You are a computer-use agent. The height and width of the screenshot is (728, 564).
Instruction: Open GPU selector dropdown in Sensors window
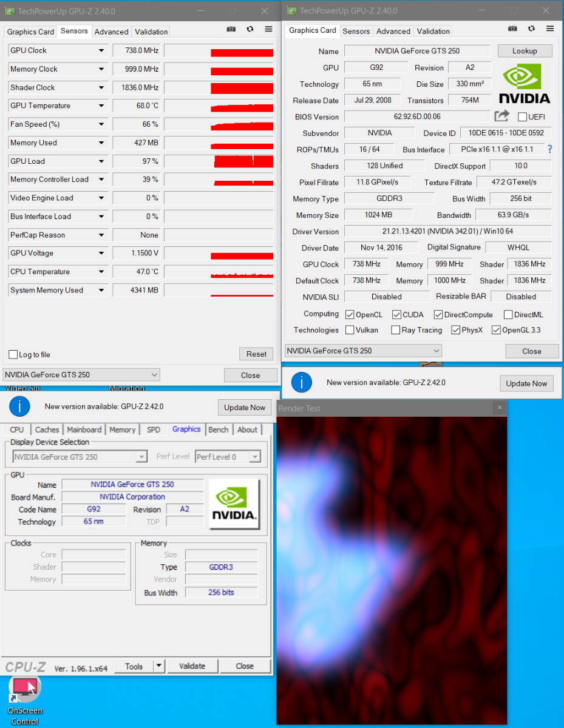81,374
